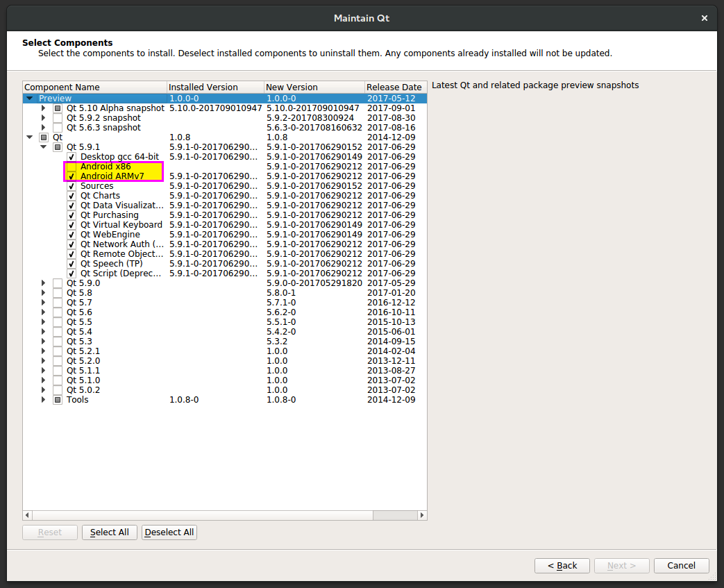
Task: Sort by Component Name column header
Action: coord(94,87)
